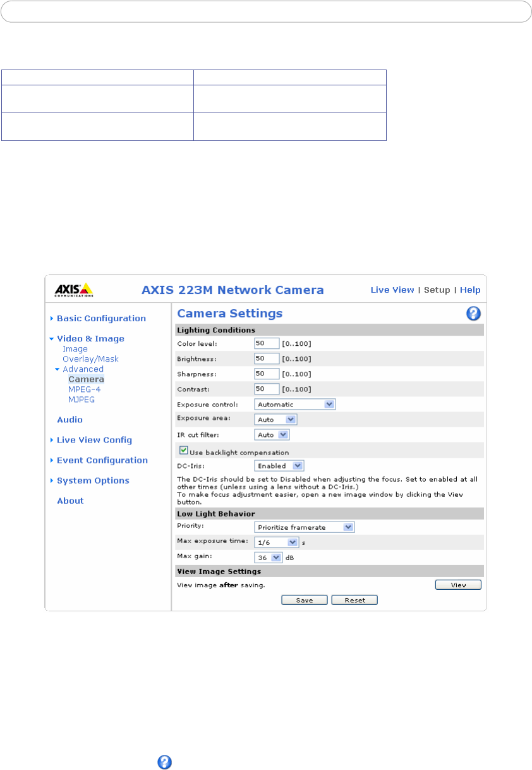This screenshot has height=770, width=532.
Task: Open the About page
Action: [x=70, y=501]
